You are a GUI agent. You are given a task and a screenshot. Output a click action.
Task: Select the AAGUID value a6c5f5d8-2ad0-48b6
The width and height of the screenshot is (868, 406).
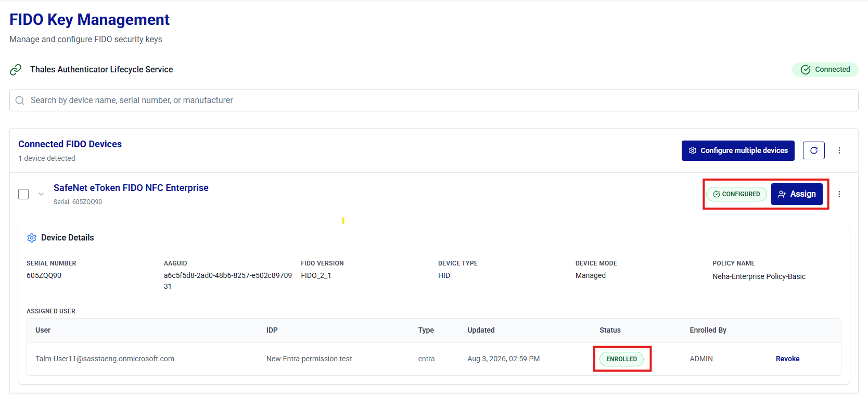228,281
